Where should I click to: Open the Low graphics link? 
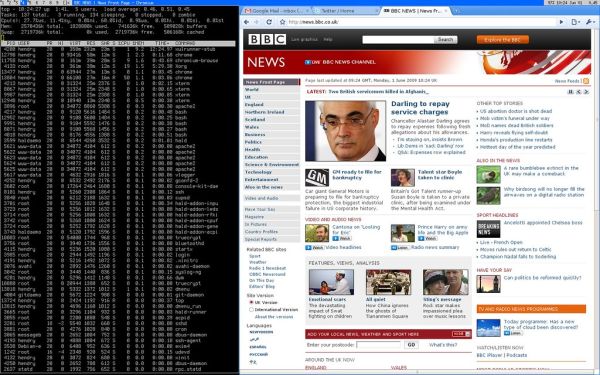(304, 39)
